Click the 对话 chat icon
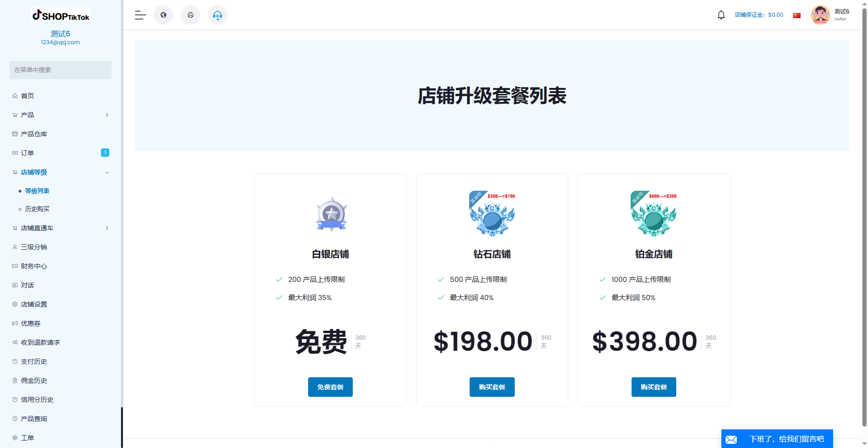 pos(15,285)
